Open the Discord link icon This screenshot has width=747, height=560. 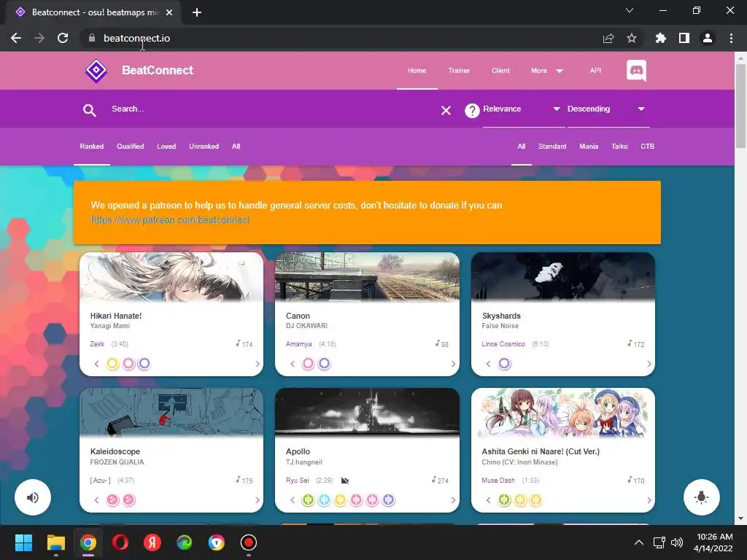tap(636, 71)
